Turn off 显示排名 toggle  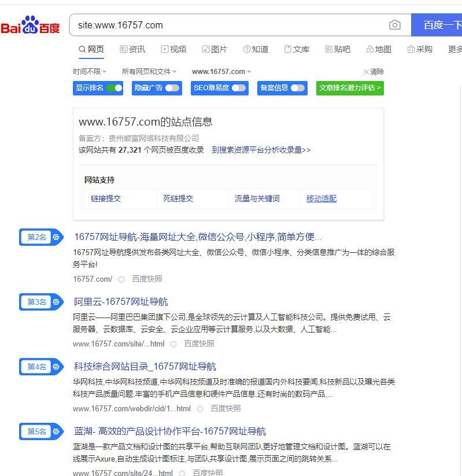click(114, 88)
